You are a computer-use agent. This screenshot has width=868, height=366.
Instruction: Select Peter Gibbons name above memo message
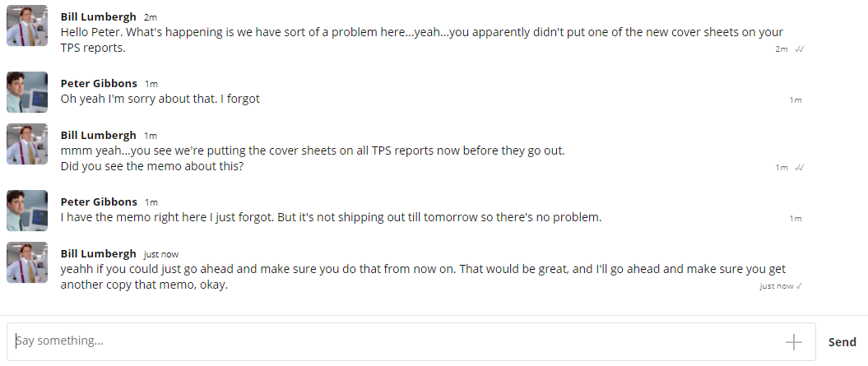pyautogui.click(x=99, y=202)
